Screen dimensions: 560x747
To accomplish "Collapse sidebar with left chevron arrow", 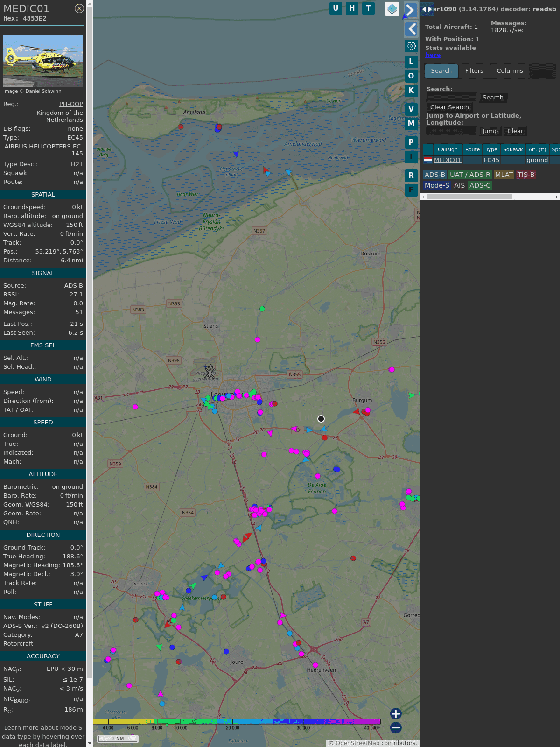I will 411,29.
